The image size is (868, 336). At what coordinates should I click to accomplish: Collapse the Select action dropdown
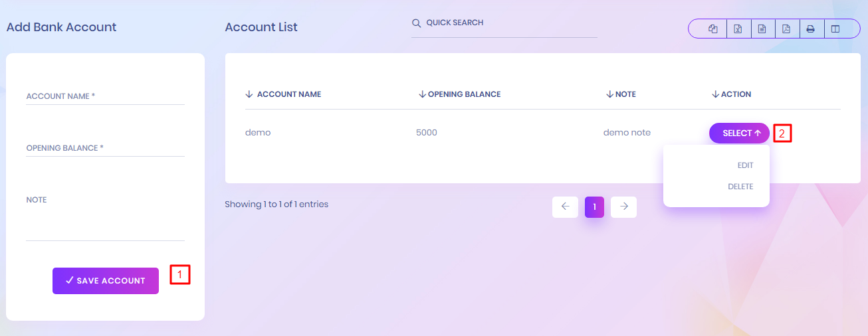pyautogui.click(x=739, y=133)
